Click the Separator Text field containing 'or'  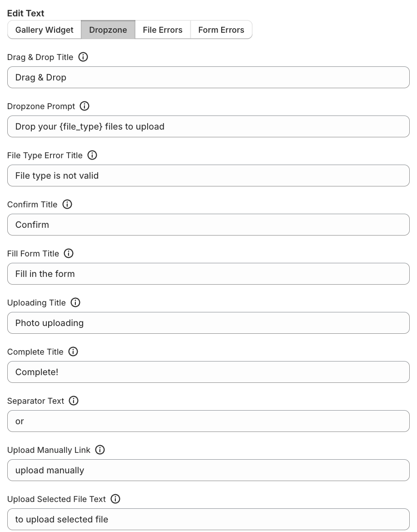pos(208,421)
